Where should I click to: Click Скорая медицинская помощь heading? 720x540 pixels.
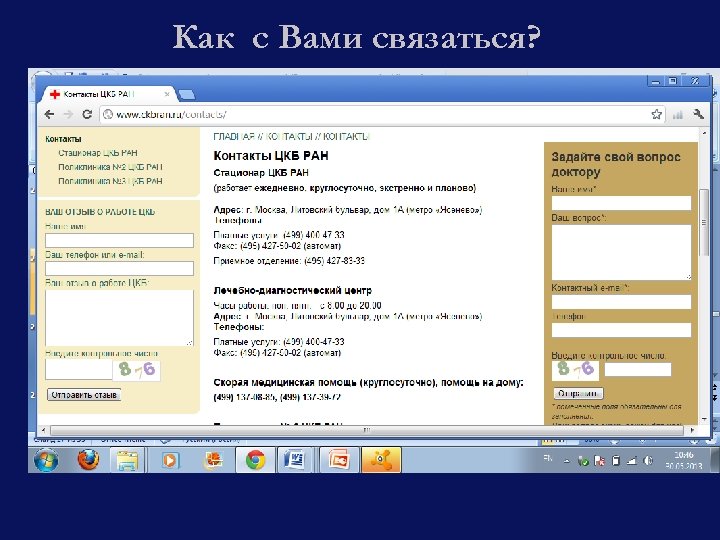368,382
